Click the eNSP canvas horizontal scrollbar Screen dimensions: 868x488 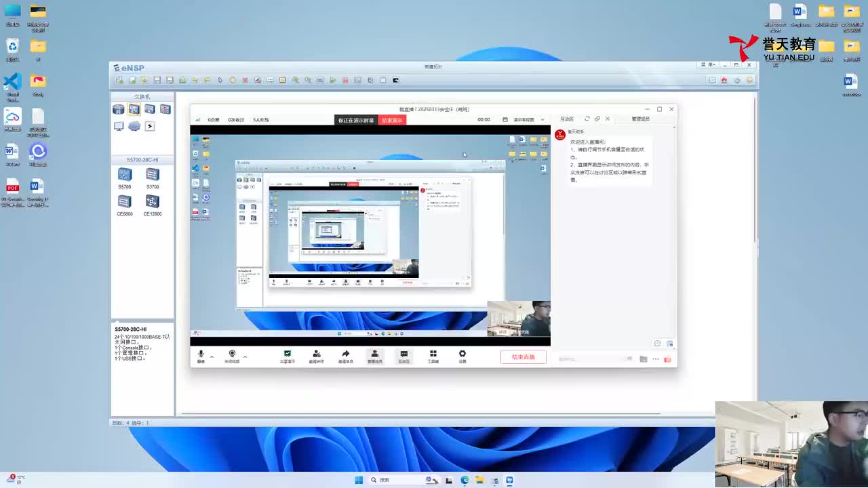pos(420,413)
